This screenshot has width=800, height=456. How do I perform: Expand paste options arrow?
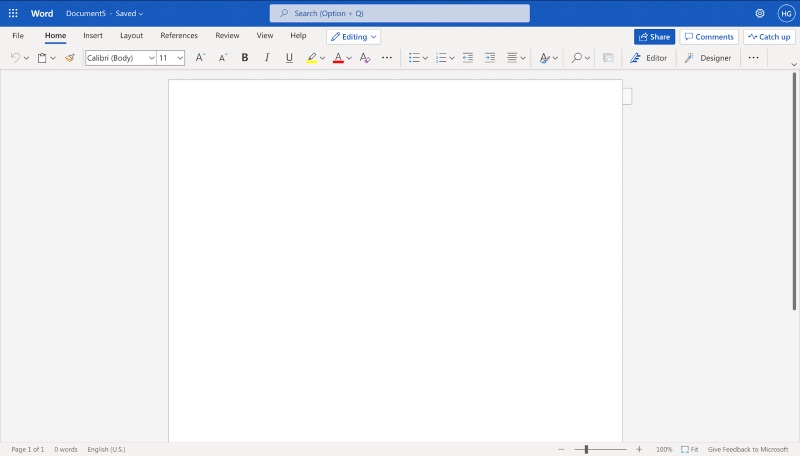click(53, 58)
